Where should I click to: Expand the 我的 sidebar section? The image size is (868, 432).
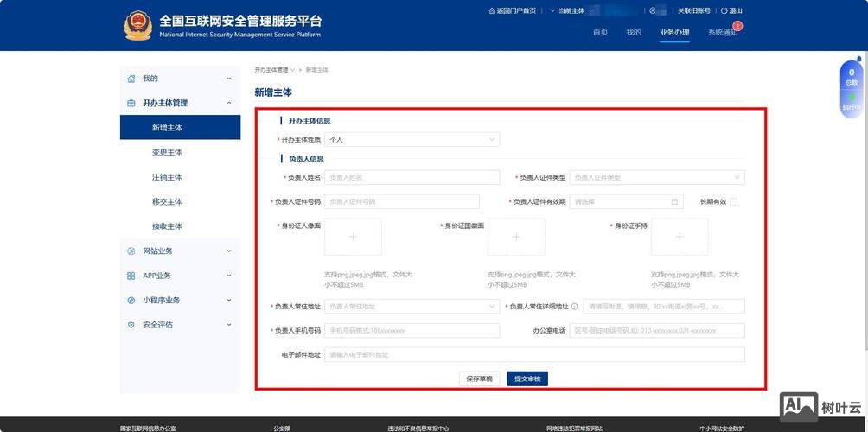[x=229, y=79]
